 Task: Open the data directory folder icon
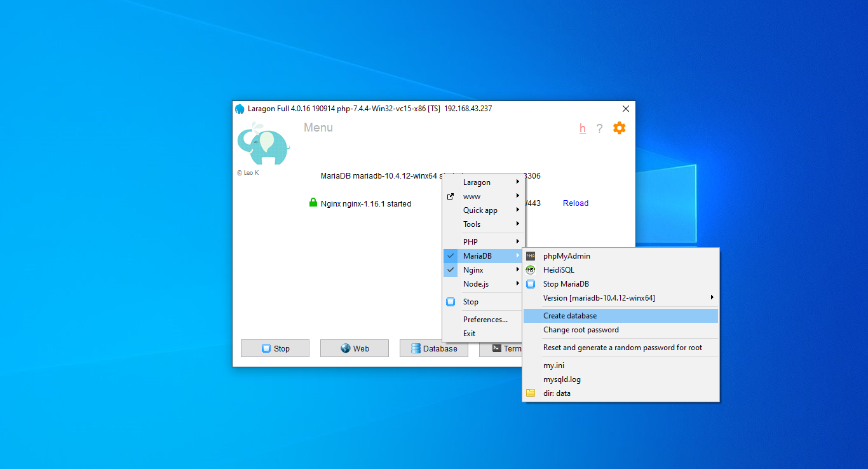click(531, 393)
